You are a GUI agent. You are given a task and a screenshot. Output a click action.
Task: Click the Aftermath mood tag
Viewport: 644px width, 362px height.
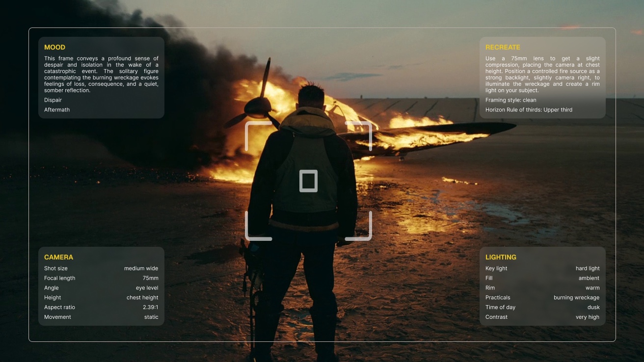pos(57,110)
